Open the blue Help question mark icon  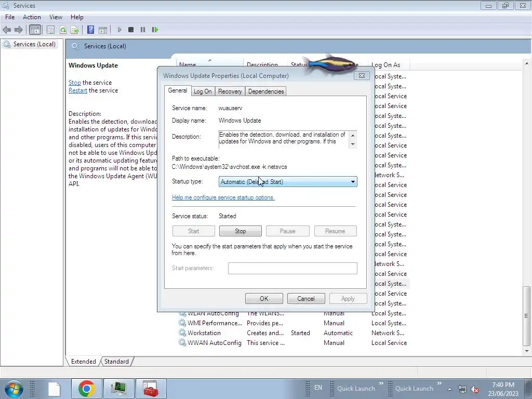[90, 30]
